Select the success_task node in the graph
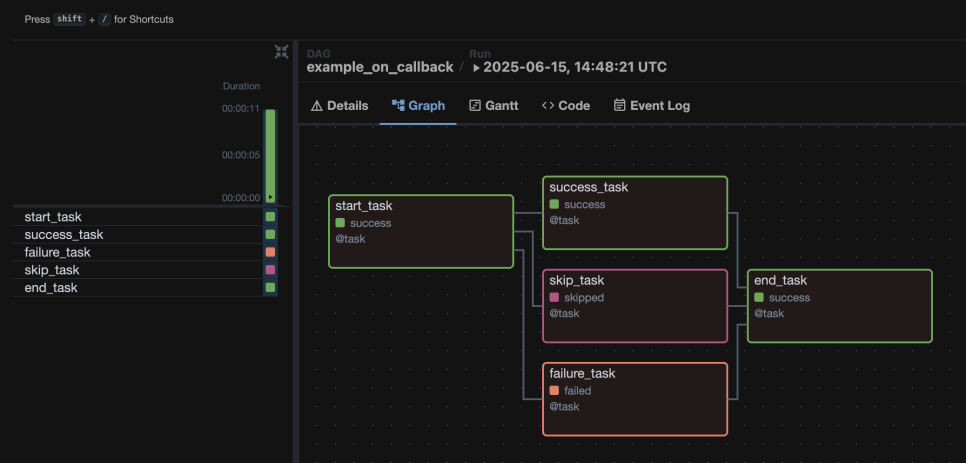 click(635, 213)
